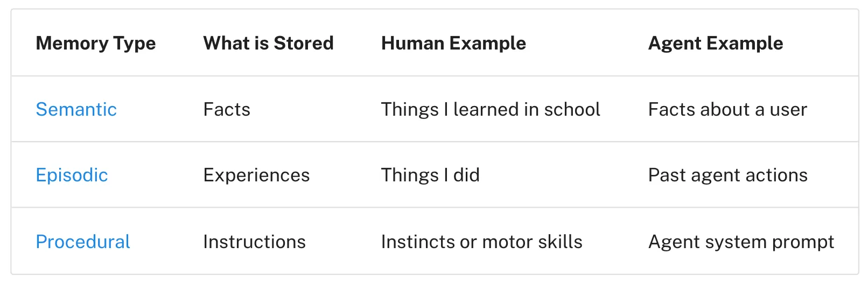Open the Episodic memory link
868x282 pixels.
pyautogui.click(x=72, y=175)
